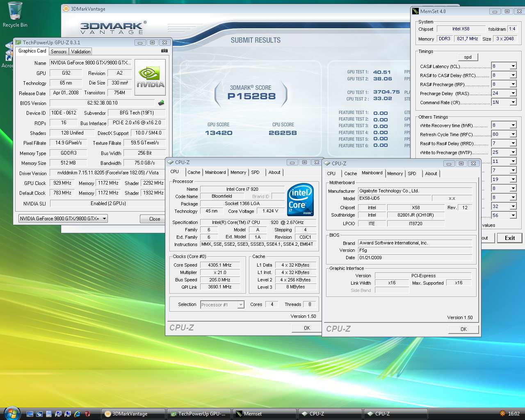The image size is (525, 420).
Task: Open the Windows Start orb
Action: pos(11,413)
